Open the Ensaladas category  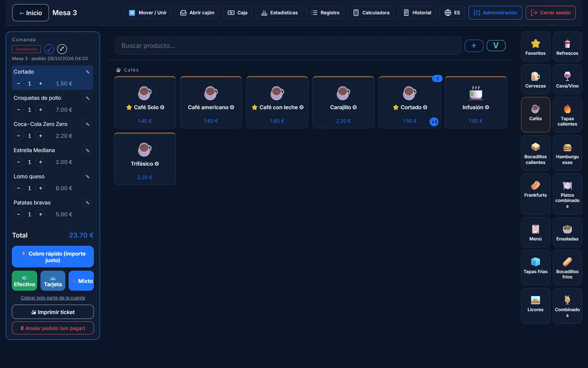(567, 232)
